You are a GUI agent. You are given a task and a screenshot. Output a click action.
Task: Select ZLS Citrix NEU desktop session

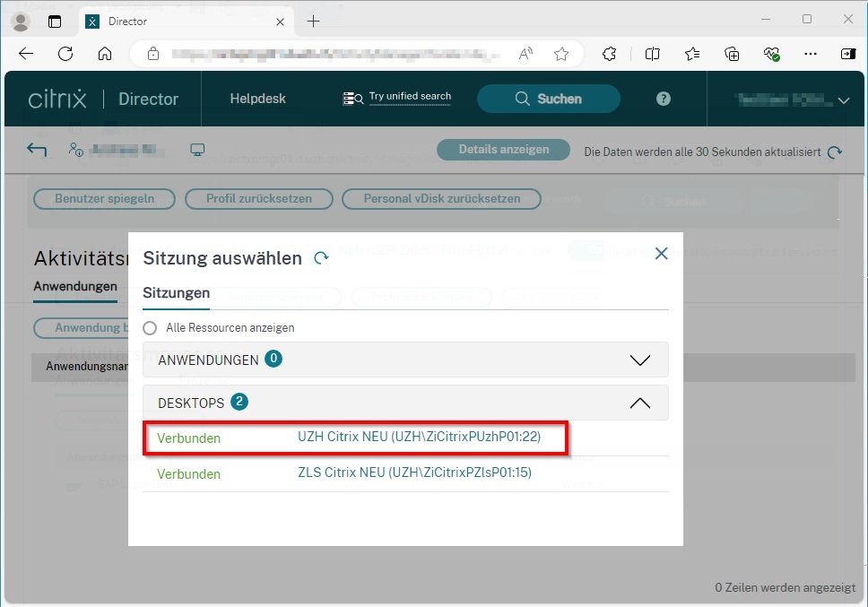[x=414, y=473]
